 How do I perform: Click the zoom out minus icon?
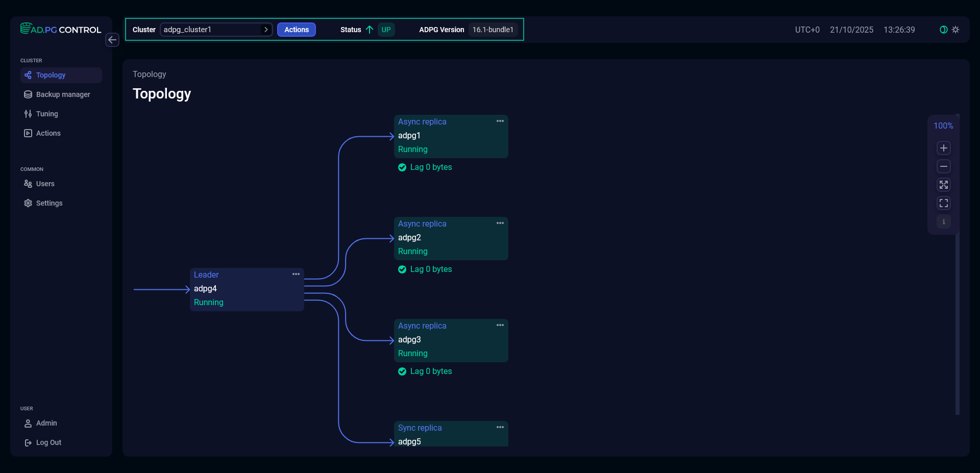[x=943, y=166]
